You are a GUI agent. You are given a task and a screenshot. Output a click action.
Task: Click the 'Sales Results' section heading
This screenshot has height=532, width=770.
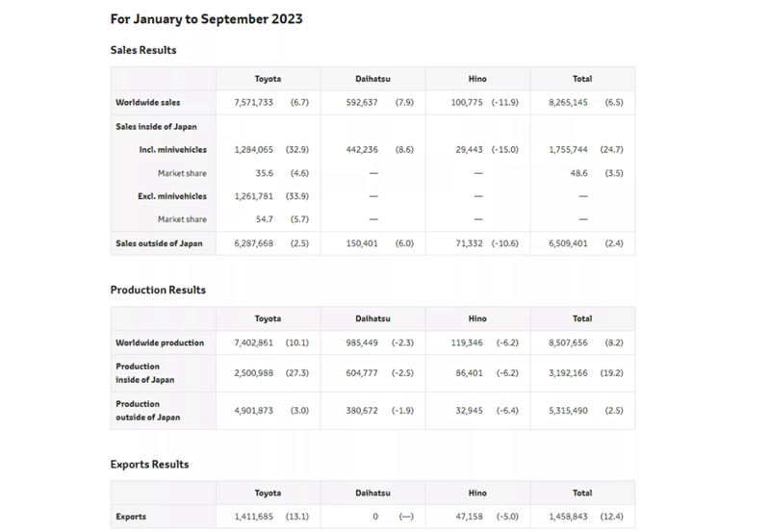coord(143,50)
